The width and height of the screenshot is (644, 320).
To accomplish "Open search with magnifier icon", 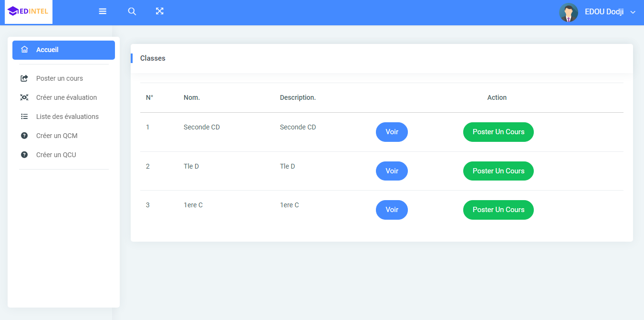I will pos(132,11).
